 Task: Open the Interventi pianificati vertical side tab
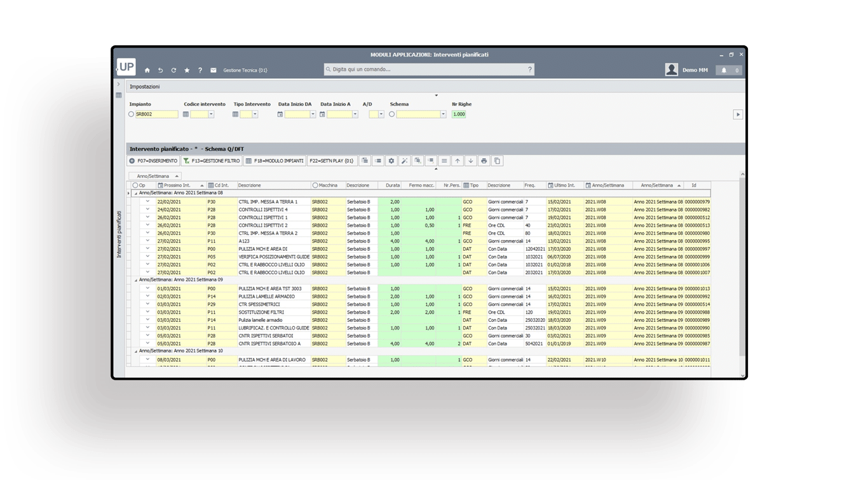(119, 235)
